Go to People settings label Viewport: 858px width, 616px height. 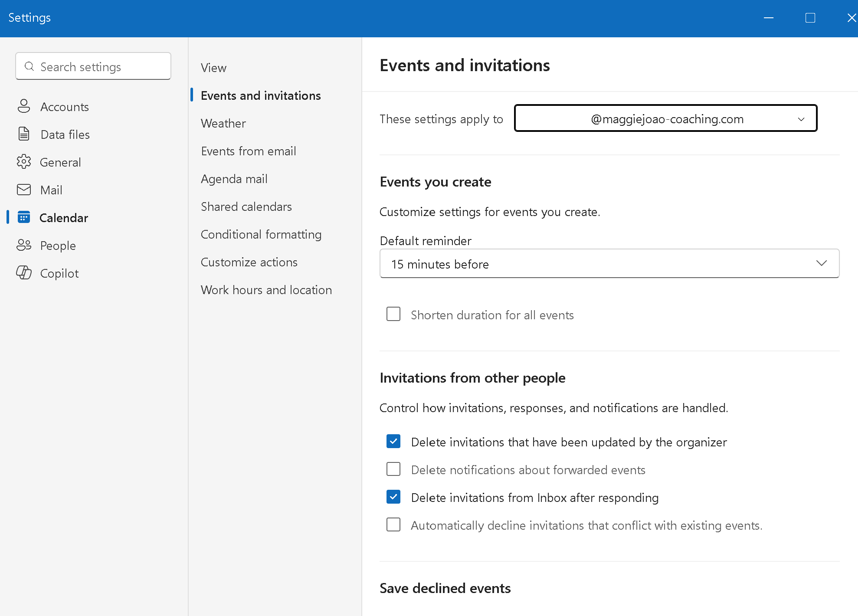58,246
